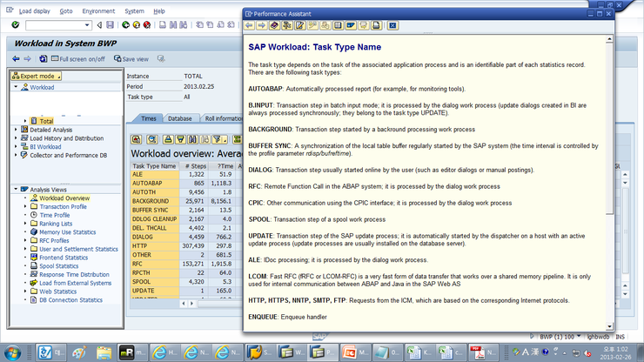Click the details magnifier icon above table
This screenshot has width=644, height=362.
point(152,140)
